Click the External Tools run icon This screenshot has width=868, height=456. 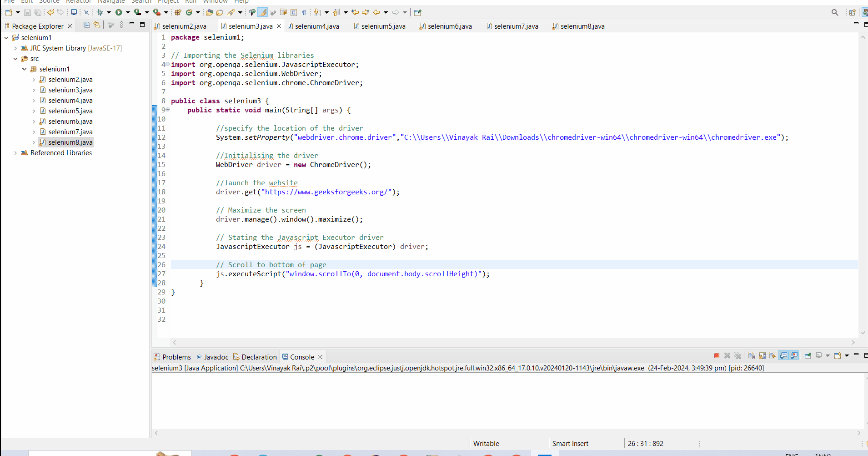click(x=156, y=12)
